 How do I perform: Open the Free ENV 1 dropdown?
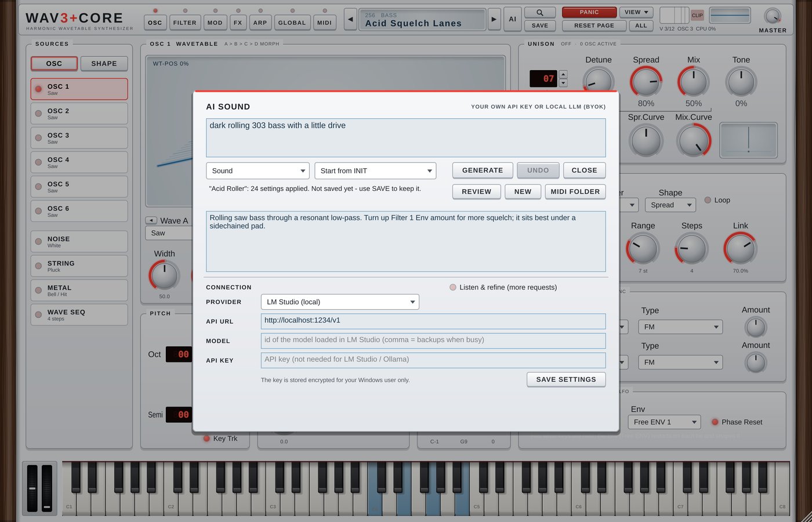click(x=664, y=422)
